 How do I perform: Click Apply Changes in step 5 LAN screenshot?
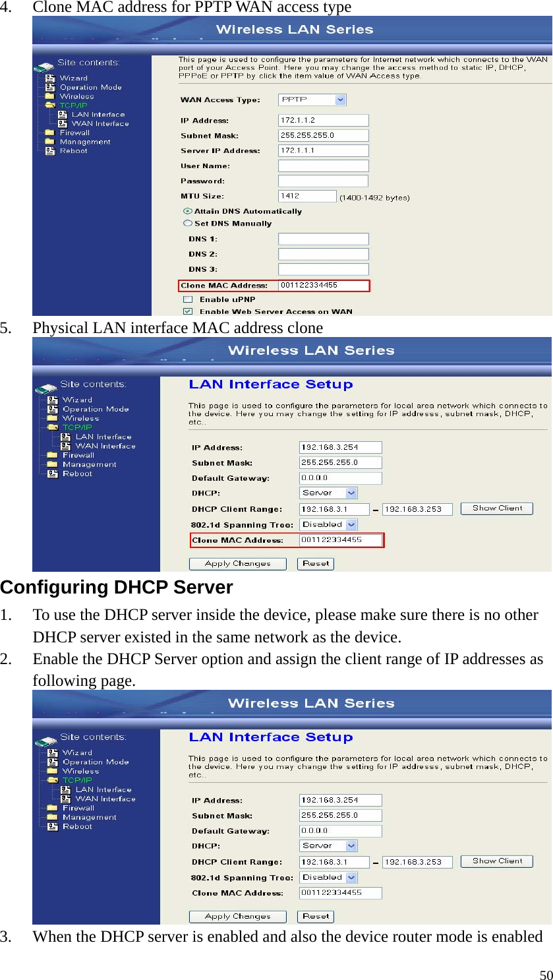[x=238, y=564]
